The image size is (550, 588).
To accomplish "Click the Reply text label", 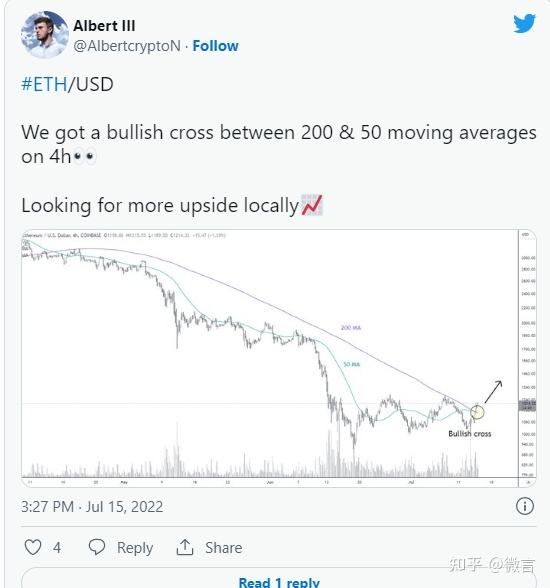I will [135, 548].
